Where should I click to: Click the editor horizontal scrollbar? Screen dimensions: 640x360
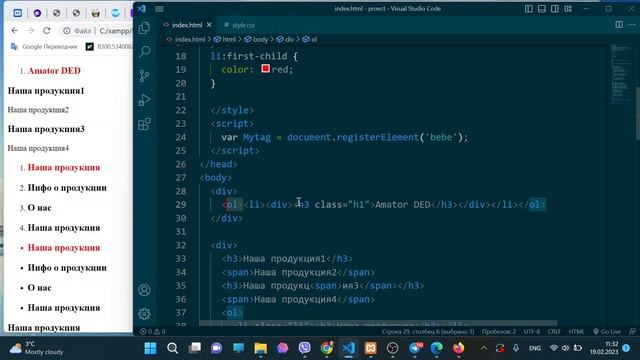[x=378, y=323]
